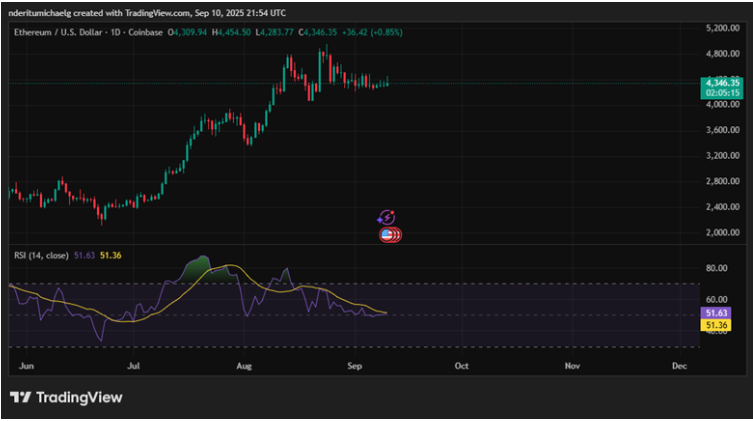753x421 pixels.
Task: Click the Aug label on time axis
Action: tap(245, 367)
